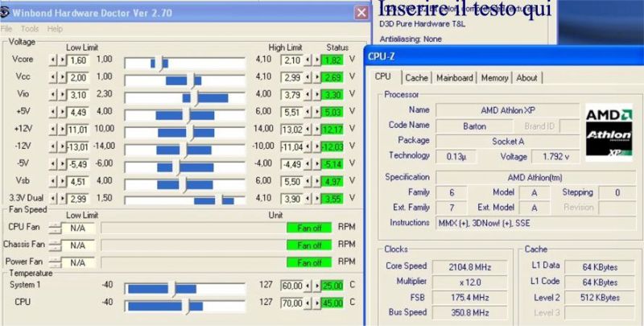Click the Power Fan low limit spinner
The image size is (644, 326).
(55, 262)
